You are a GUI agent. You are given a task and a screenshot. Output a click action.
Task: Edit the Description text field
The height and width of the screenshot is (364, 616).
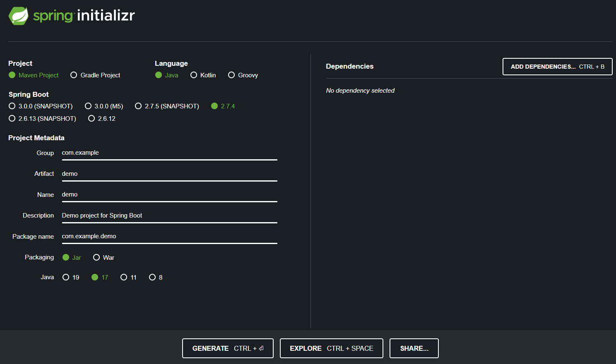pyautogui.click(x=170, y=216)
